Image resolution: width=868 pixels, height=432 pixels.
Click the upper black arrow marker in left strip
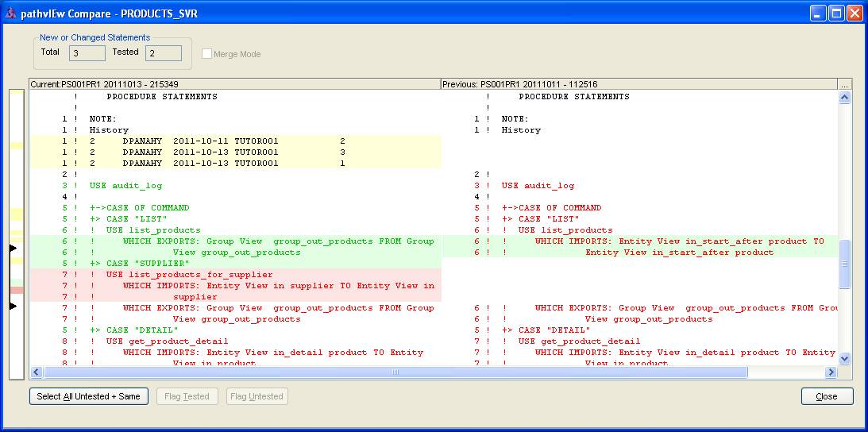pyautogui.click(x=12, y=249)
